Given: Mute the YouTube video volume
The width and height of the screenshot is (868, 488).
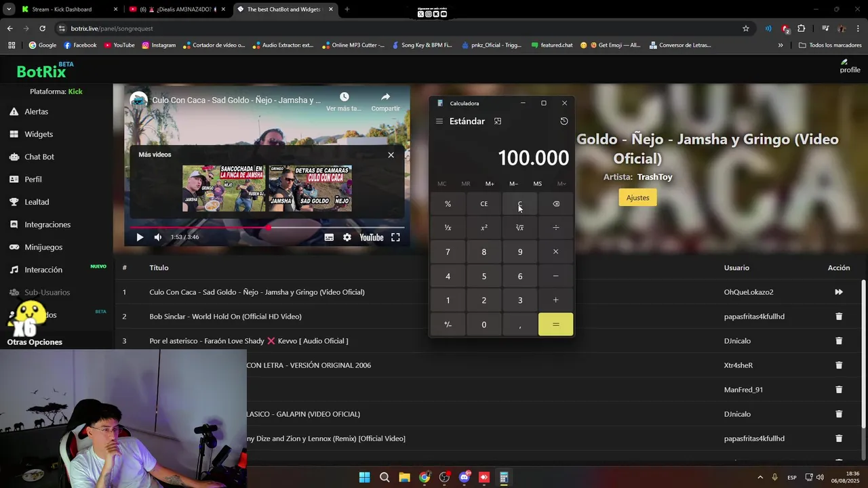Looking at the screenshot, I should 158,237.
